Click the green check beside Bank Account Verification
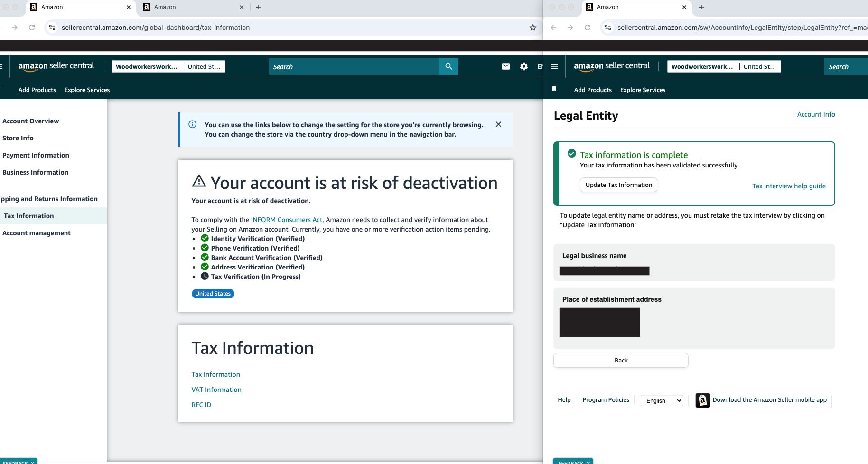 (x=205, y=257)
